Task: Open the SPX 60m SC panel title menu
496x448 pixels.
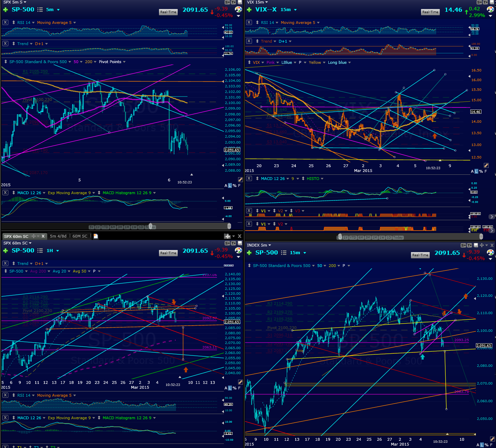Action: (x=17, y=243)
